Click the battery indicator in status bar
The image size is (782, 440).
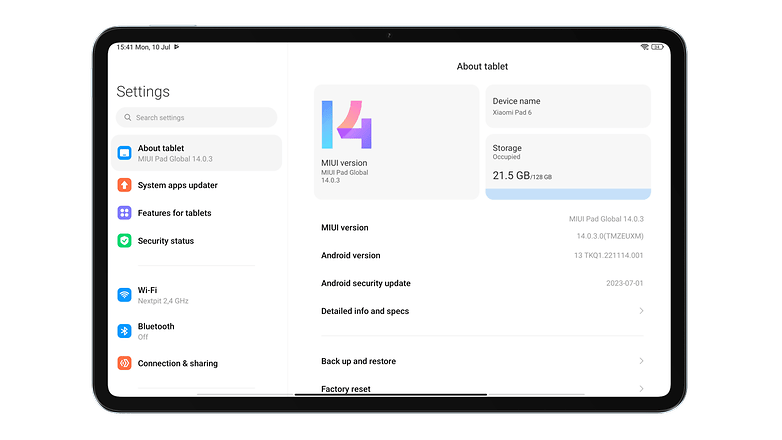[x=657, y=47]
